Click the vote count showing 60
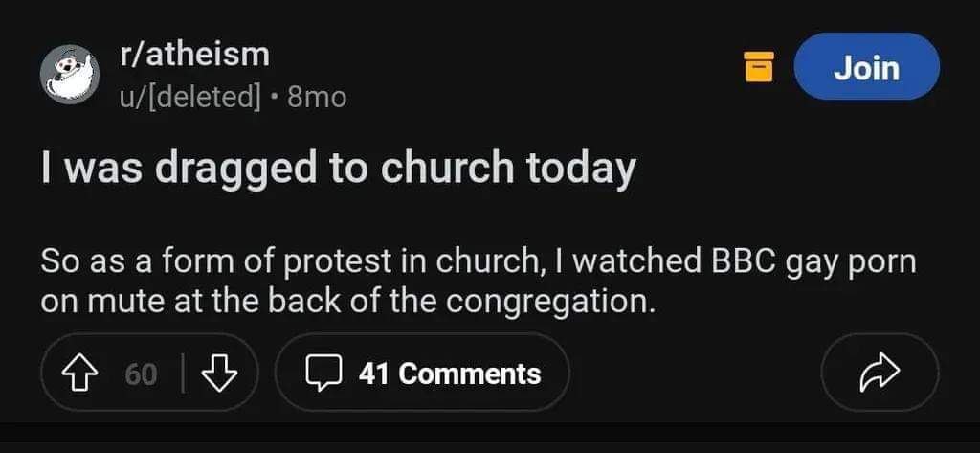This screenshot has height=453, width=980. tap(141, 373)
